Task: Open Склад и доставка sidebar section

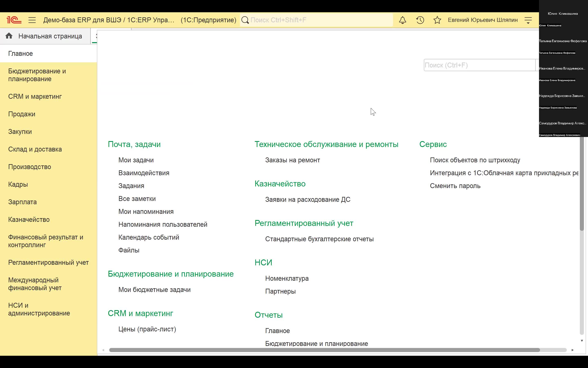Action: (x=49, y=149)
